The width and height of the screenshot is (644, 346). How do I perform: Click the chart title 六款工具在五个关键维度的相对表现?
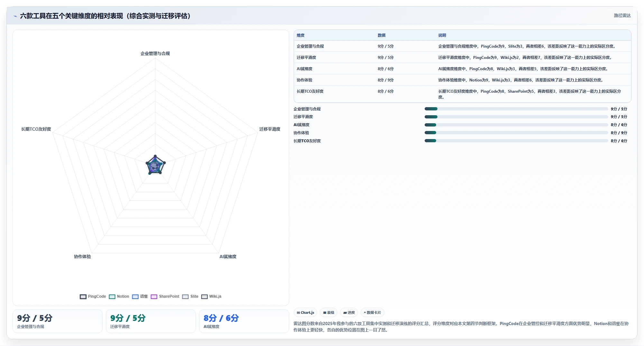tap(105, 16)
